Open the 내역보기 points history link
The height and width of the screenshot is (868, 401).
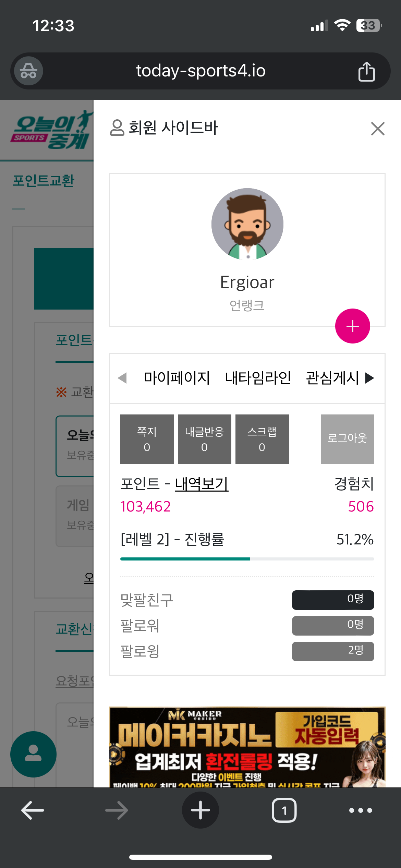tap(202, 484)
